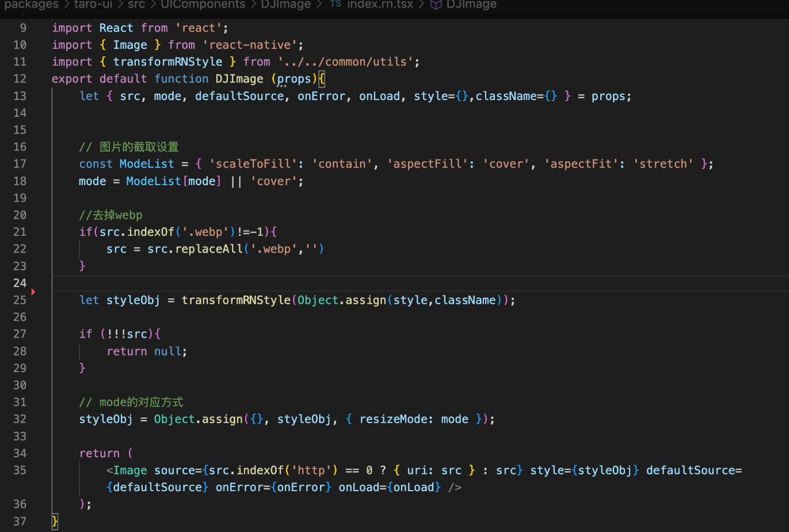Click the <Image JSX tag on line 35
789x532 pixels.
tap(127, 470)
